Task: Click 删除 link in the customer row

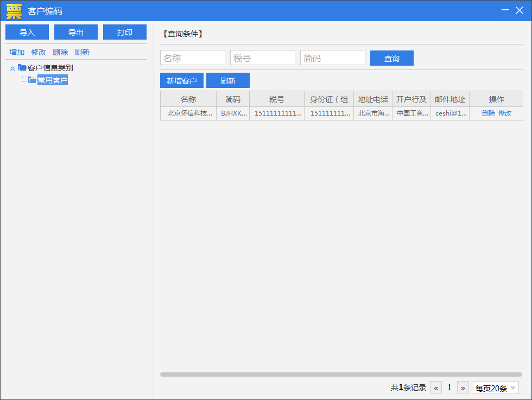Action: 489,113
